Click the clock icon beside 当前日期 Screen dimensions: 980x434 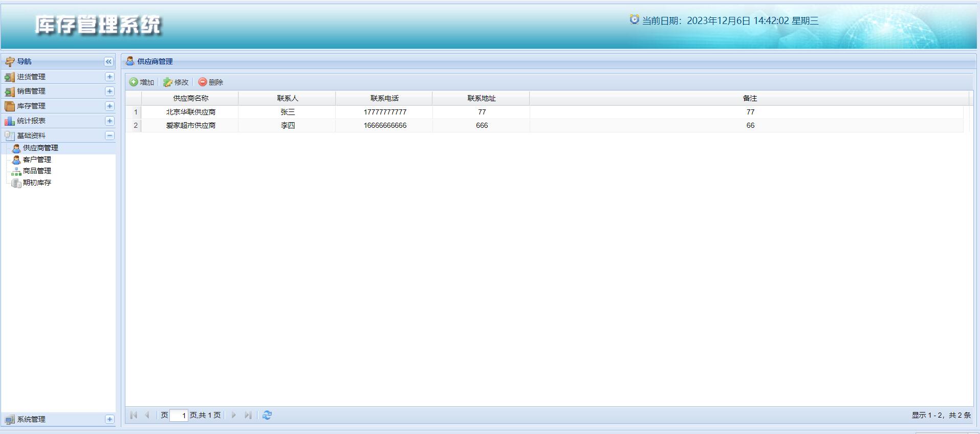(634, 19)
